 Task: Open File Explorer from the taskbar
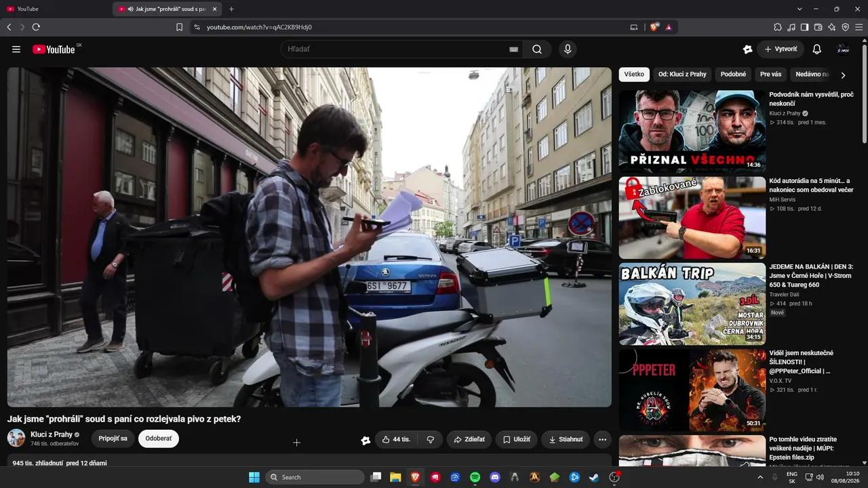[395, 477]
